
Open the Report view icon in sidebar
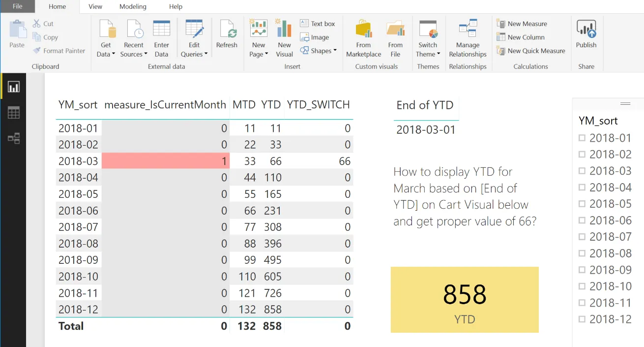pyautogui.click(x=13, y=87)
